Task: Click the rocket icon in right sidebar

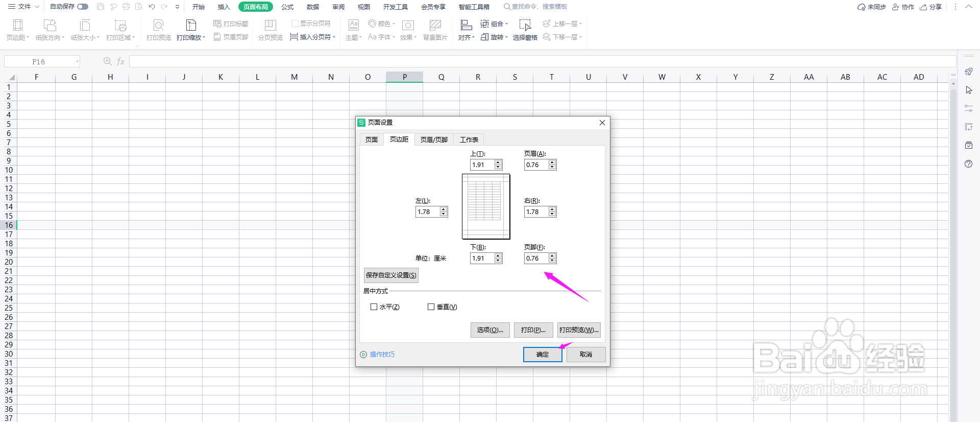Action: coord(969,72)
